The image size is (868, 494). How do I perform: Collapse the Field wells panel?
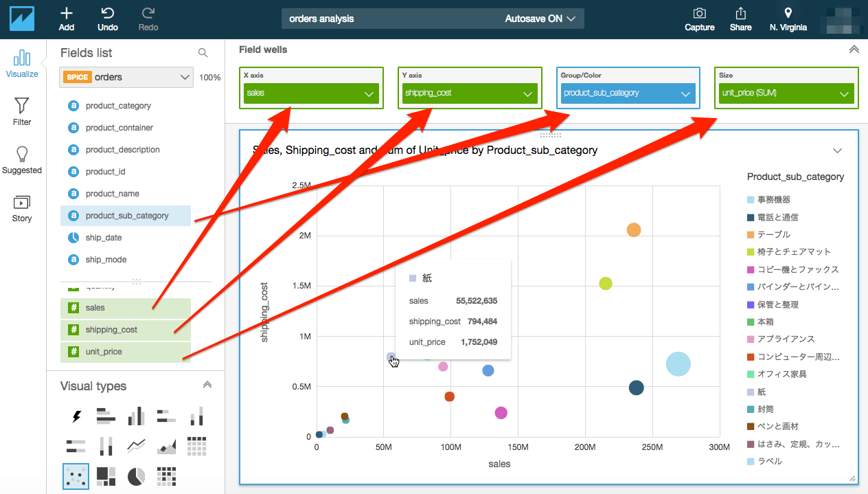point(854,49)
